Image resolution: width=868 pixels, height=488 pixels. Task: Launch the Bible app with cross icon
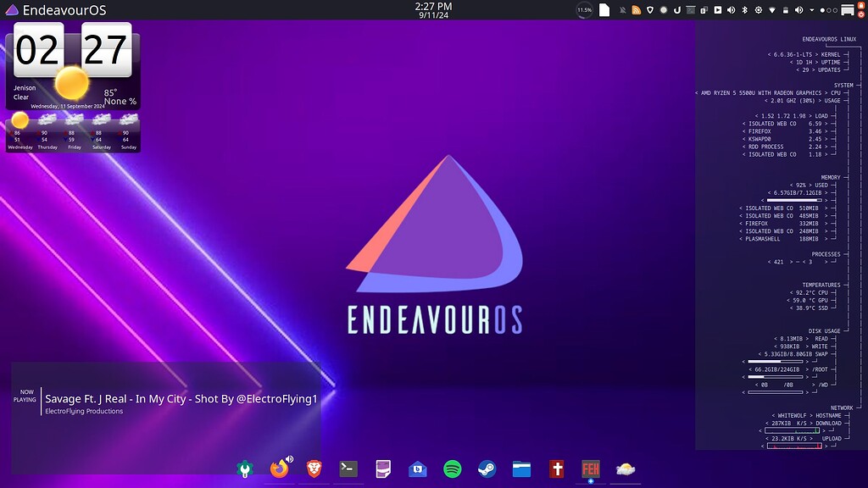coord(556,469)
